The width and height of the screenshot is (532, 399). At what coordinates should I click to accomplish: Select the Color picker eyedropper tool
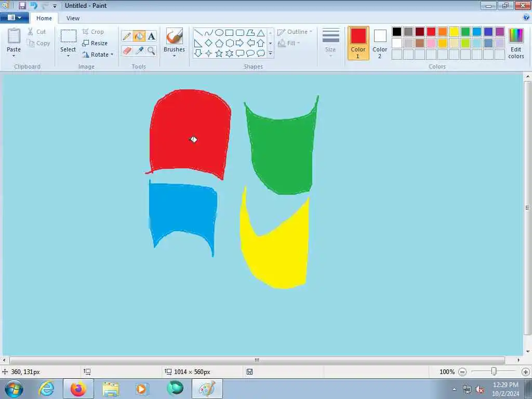pyautogui.click(x=139, y=50)
